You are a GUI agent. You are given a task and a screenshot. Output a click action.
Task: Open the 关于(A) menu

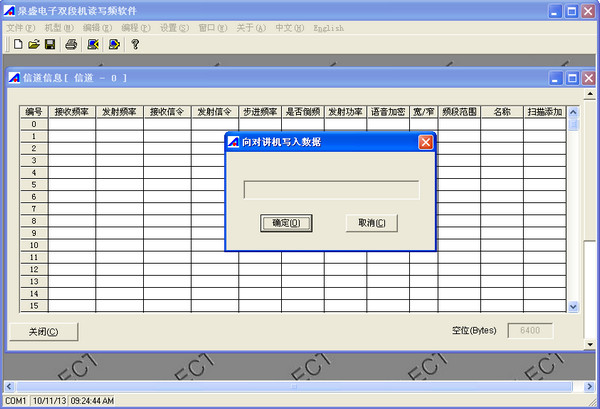pos(251,28)
